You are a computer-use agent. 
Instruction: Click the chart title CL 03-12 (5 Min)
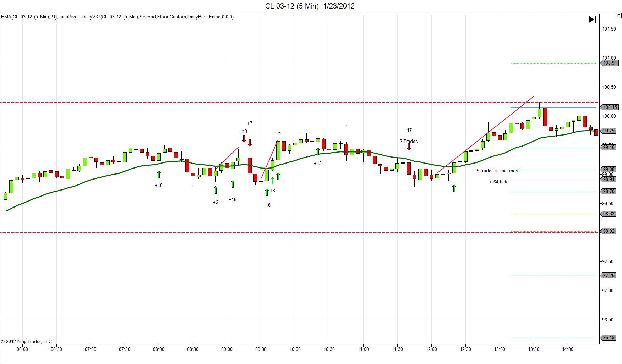[310, 6]
